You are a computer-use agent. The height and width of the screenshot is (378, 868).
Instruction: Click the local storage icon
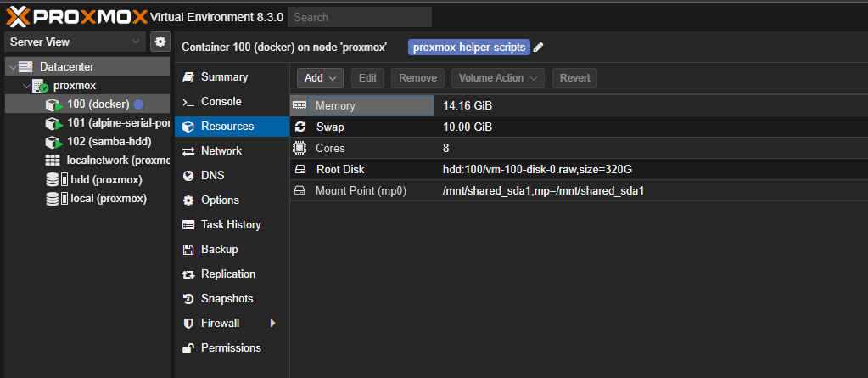pos(57,199)
